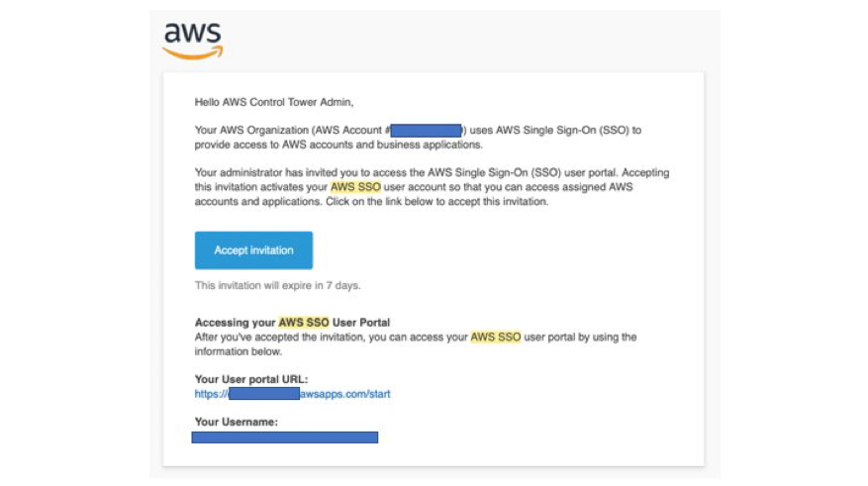Click the line ending 'to accept this invitation.'
868x486 pixels.
(x=371, y=202)
